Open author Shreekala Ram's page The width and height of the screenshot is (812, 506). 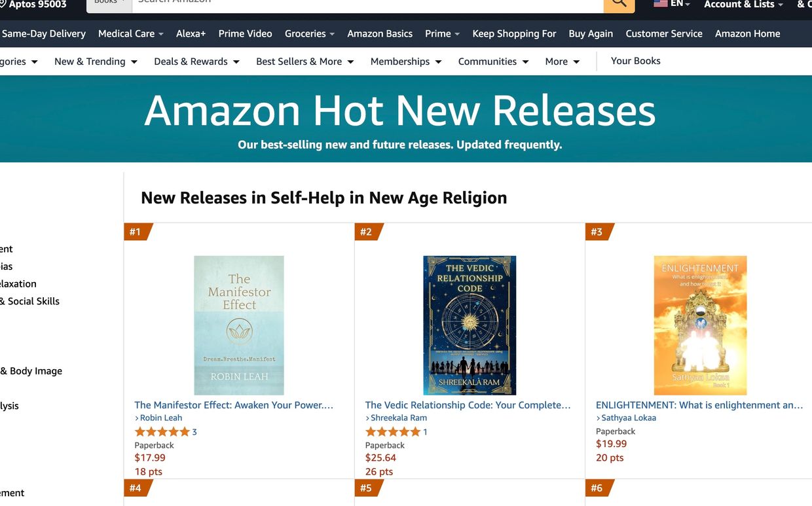click(x=399, y=418)
